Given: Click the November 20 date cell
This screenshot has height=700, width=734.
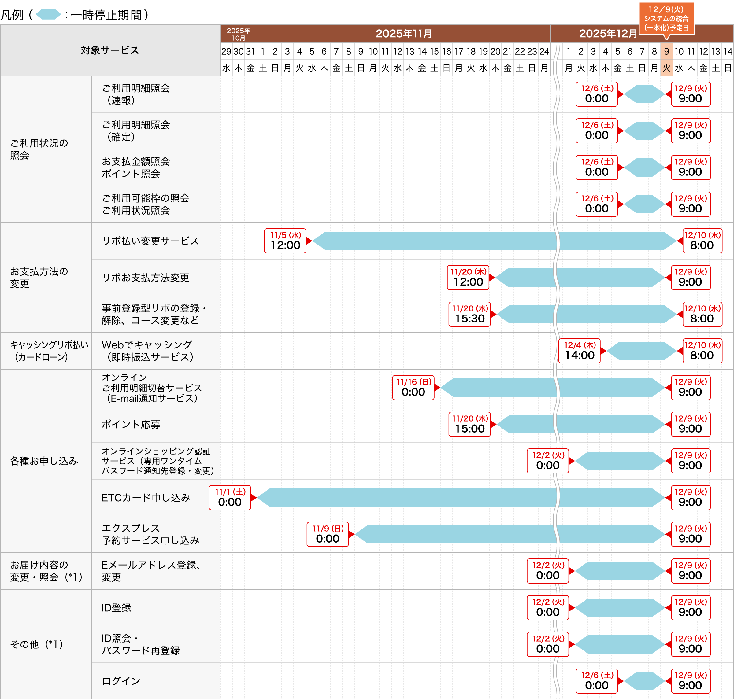Looking at the screenshot, I should [x=495, y=51].
